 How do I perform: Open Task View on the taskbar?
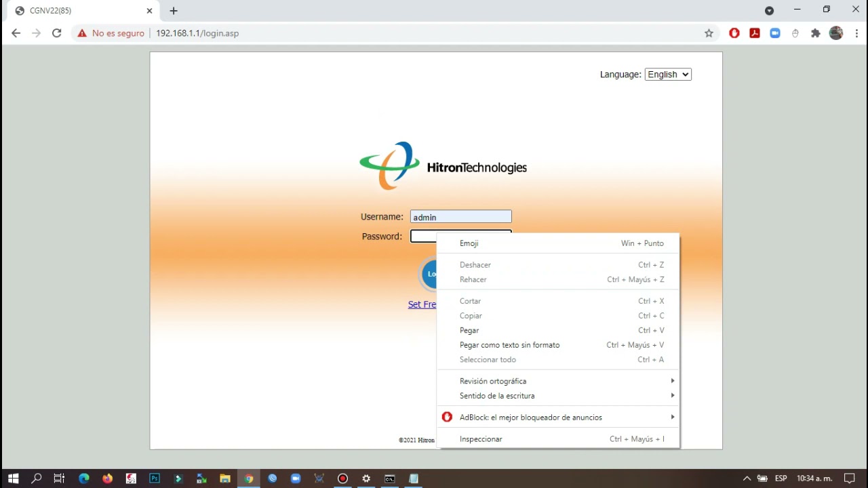pos(59,479)
